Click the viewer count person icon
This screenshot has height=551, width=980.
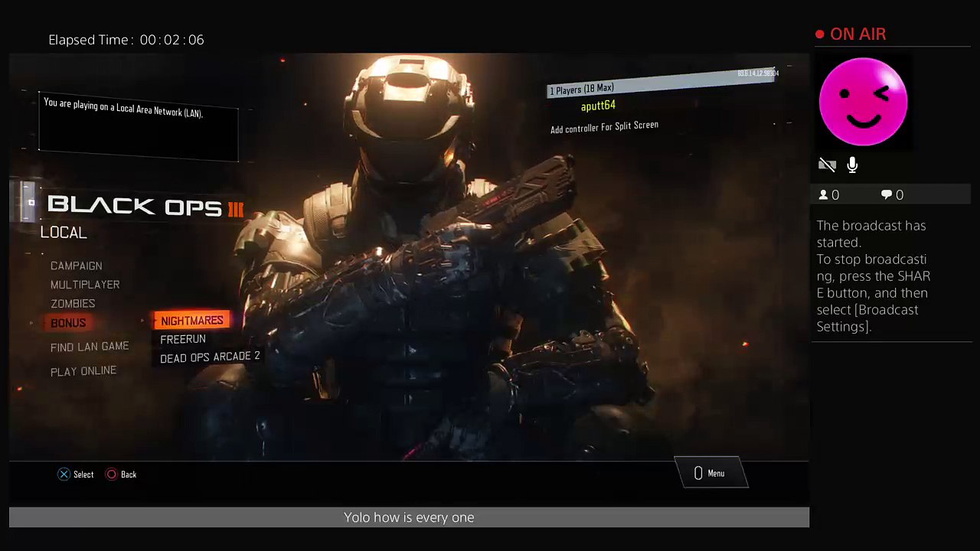point(824,195)
